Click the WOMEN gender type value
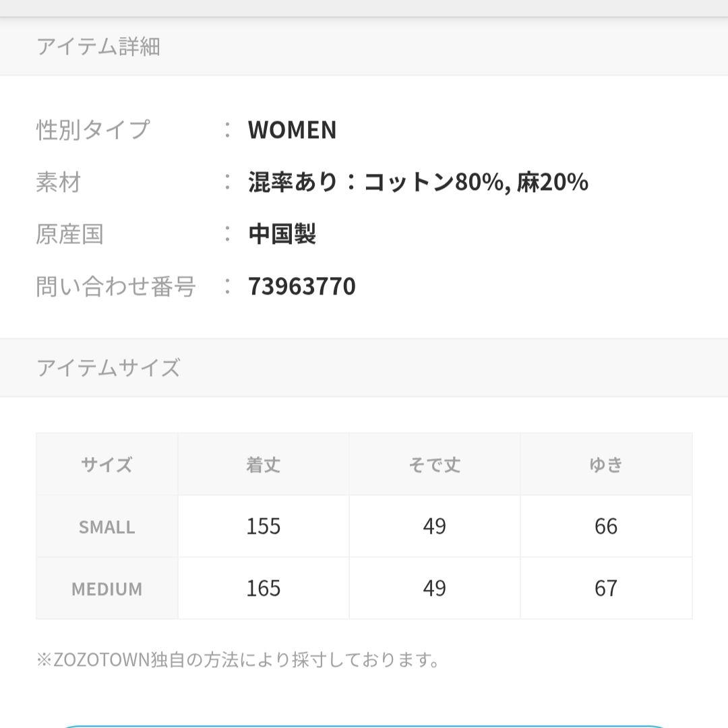This screenshot has width=728, height=728. [292, 130]
